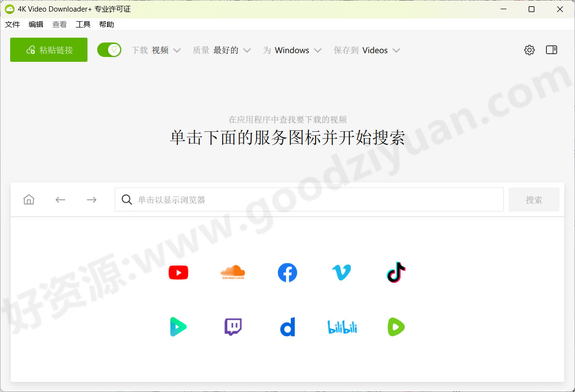575x392 pixels.
Task: Open the Twitch service icon
Action: [233, 327]
